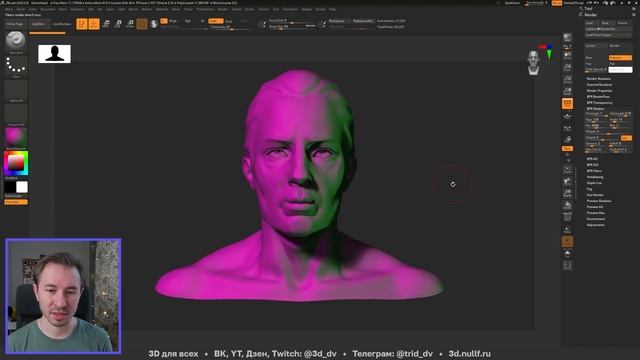Select Preview render mode
The height and width of the screenshot is (360, 640).
620,58
